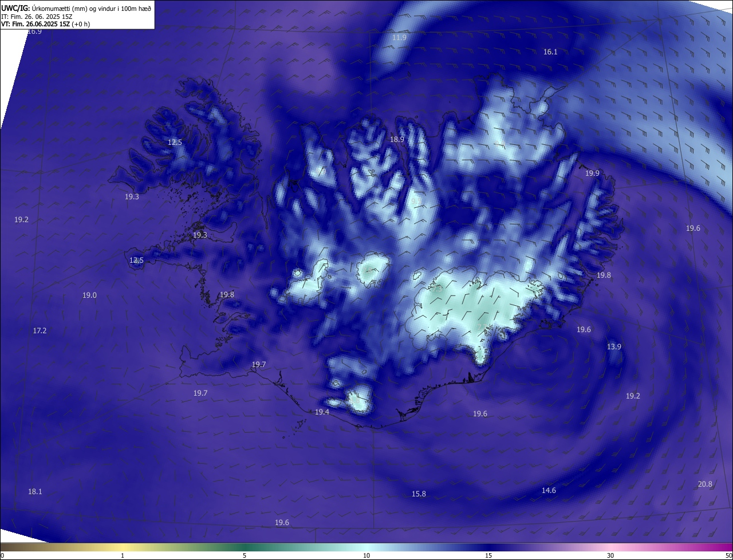Click the 11.9 value on the map
This screenshot has width=733, height=560.
(x=399, y=37)
